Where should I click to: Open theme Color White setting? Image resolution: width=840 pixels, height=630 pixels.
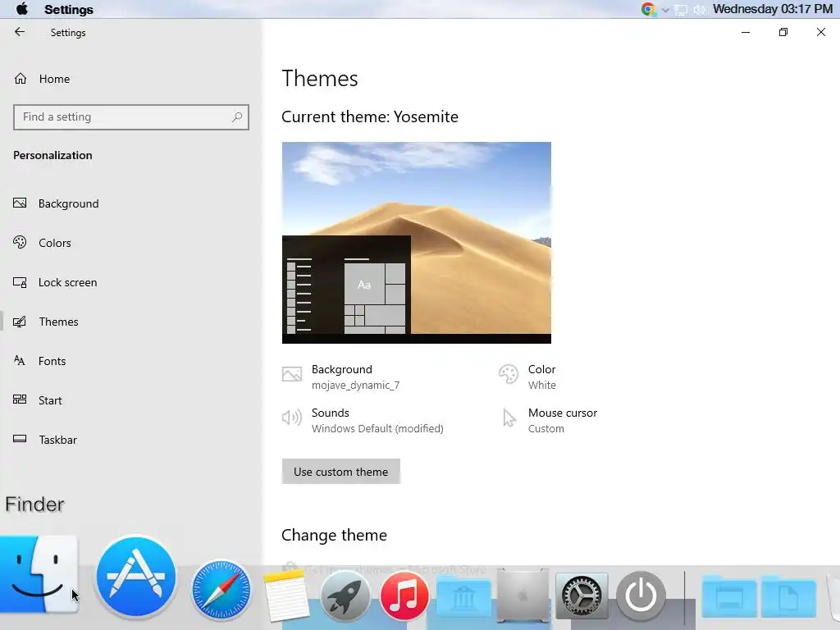coord(527,377)
